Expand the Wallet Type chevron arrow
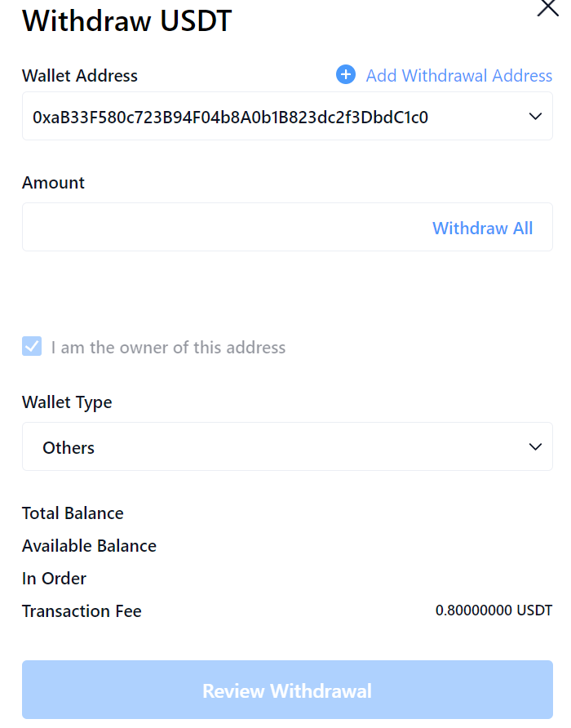This screenshot has width=571, height=728. click(535, 446)
